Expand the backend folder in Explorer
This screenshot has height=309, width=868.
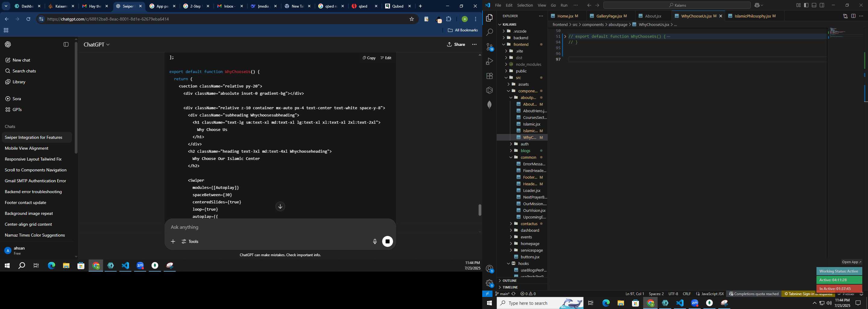[522, 38]
